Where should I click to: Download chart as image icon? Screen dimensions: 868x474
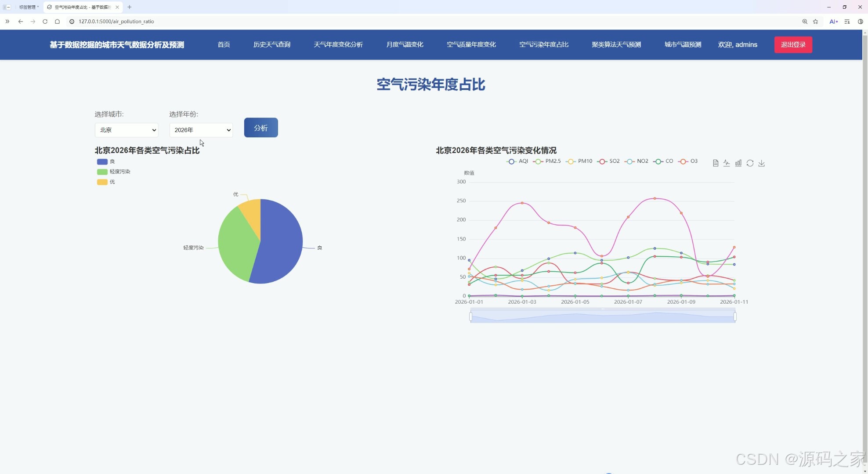point(762,163)
